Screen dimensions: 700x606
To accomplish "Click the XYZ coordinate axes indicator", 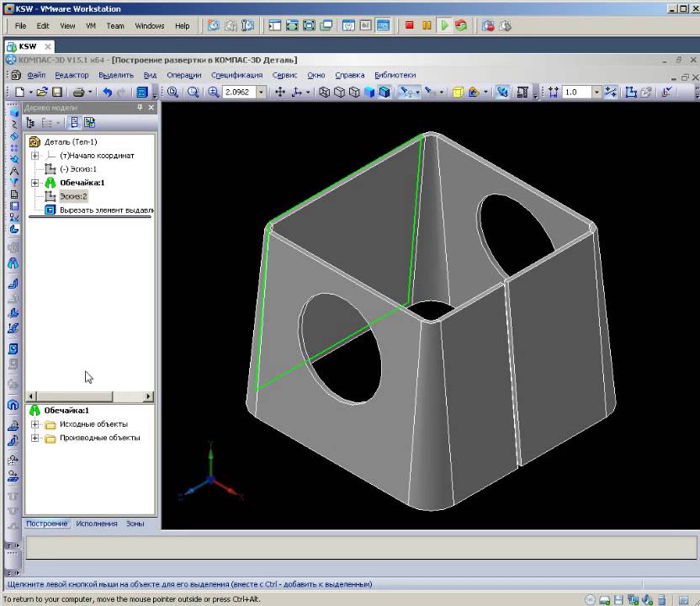I will tap(209, 480).
